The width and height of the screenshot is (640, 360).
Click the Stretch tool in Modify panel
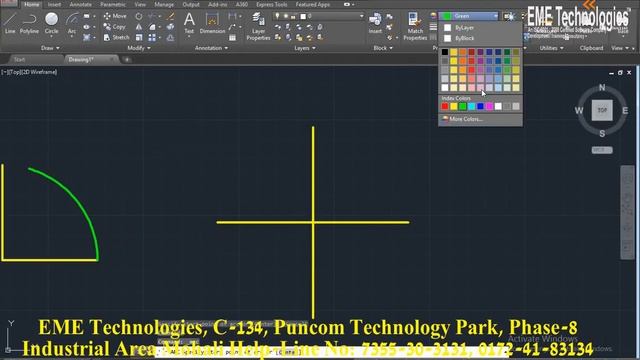tap(116, 37)
